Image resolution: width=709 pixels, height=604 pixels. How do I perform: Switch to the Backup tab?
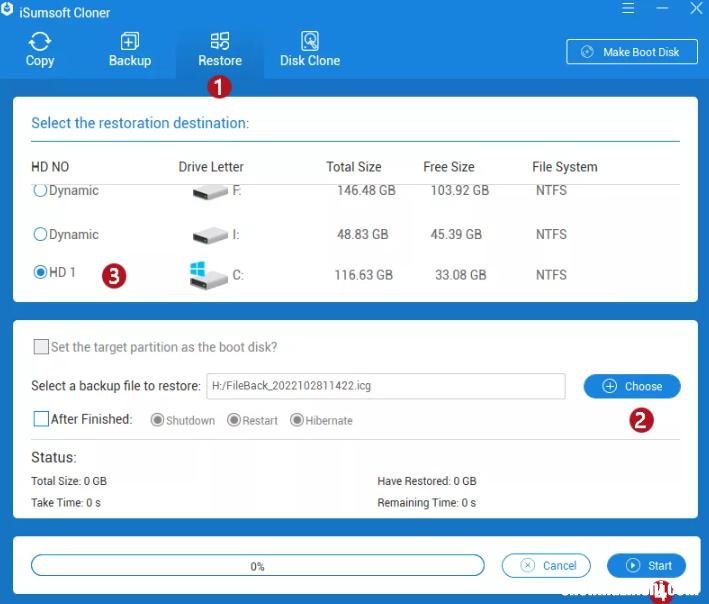130,50
